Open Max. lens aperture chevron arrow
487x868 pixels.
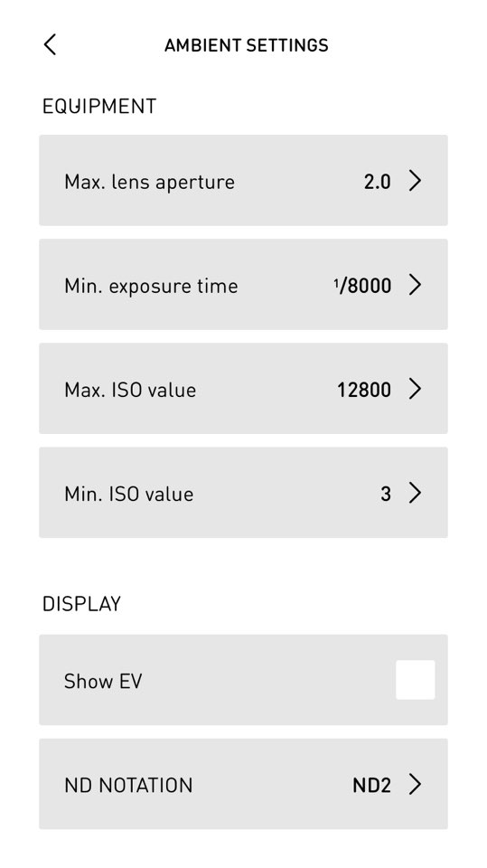point(415,181)
